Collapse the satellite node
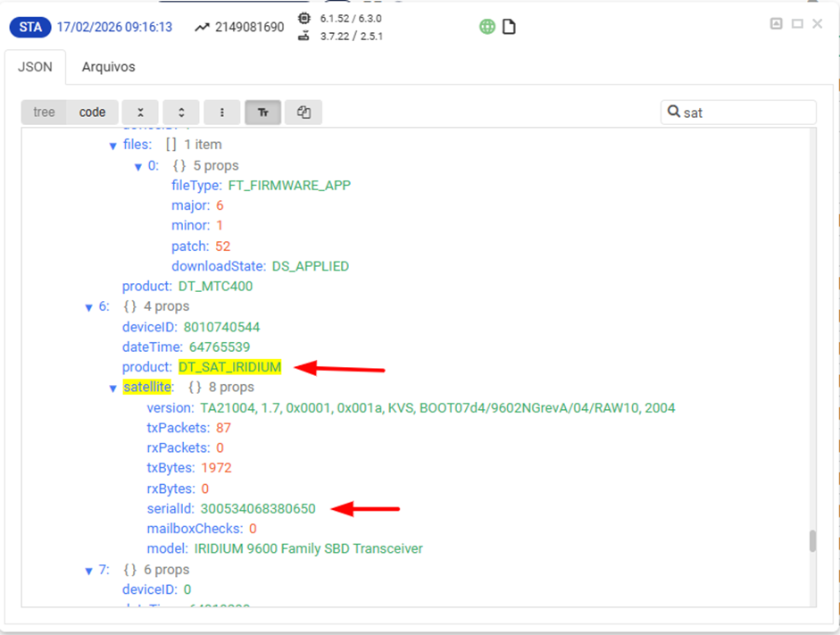Screen dimensions: 840x635 pos(113,389)
